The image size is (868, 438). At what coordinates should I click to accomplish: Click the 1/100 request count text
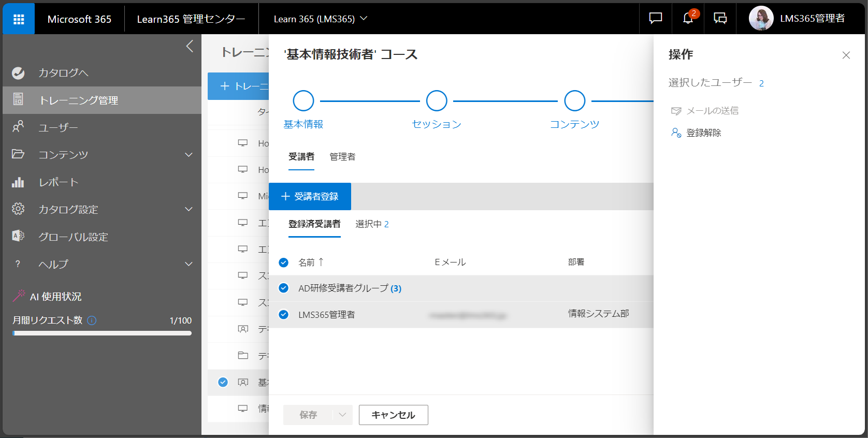181,320
